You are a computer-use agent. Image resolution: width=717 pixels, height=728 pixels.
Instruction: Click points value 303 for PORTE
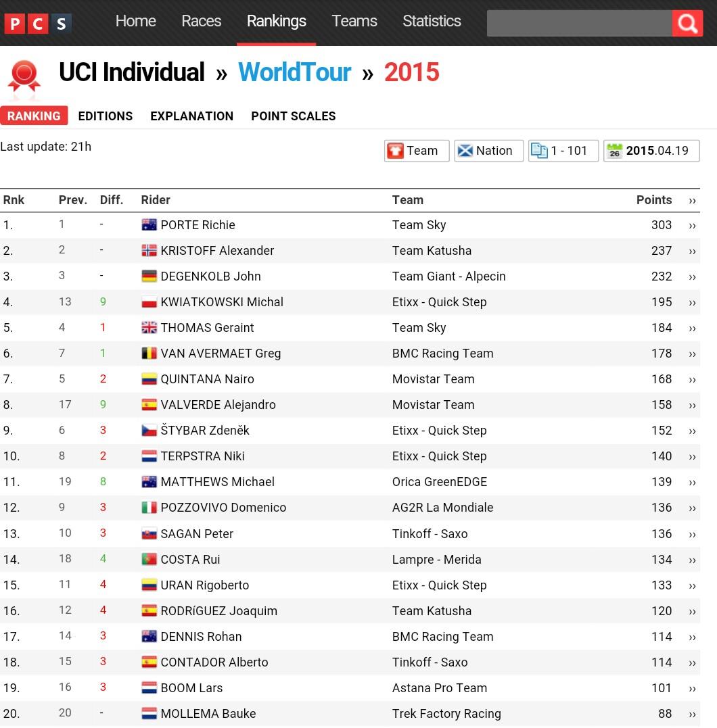point(662,225)
